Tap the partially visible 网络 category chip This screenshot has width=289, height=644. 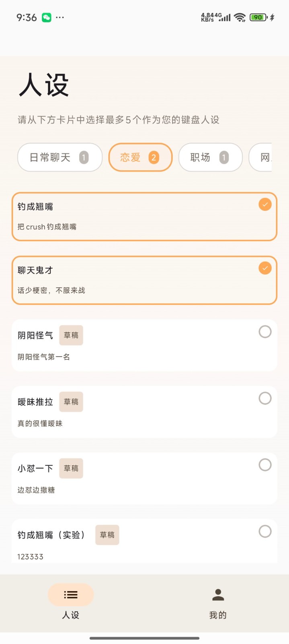click(265, 157)
